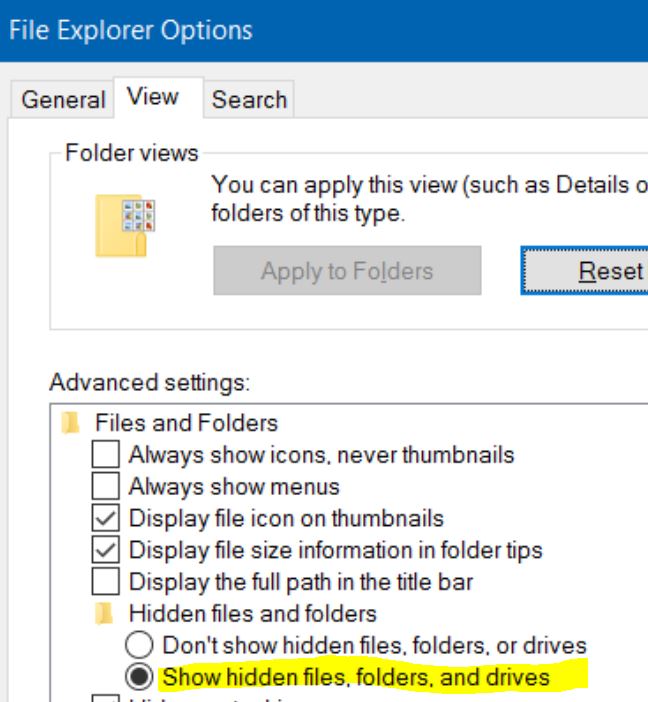This screenshot has height=702, width=648.
Task: Switch to the General tab
Action: 63,99
